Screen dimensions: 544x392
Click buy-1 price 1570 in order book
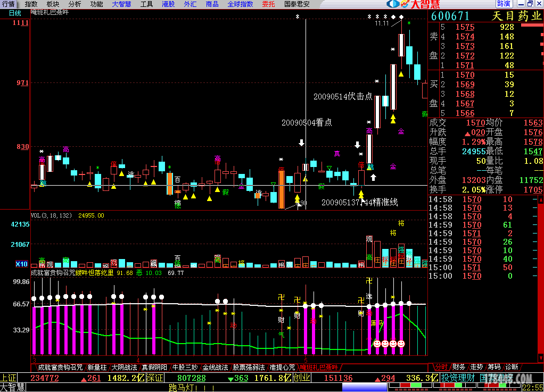click(x=465, y=75)
